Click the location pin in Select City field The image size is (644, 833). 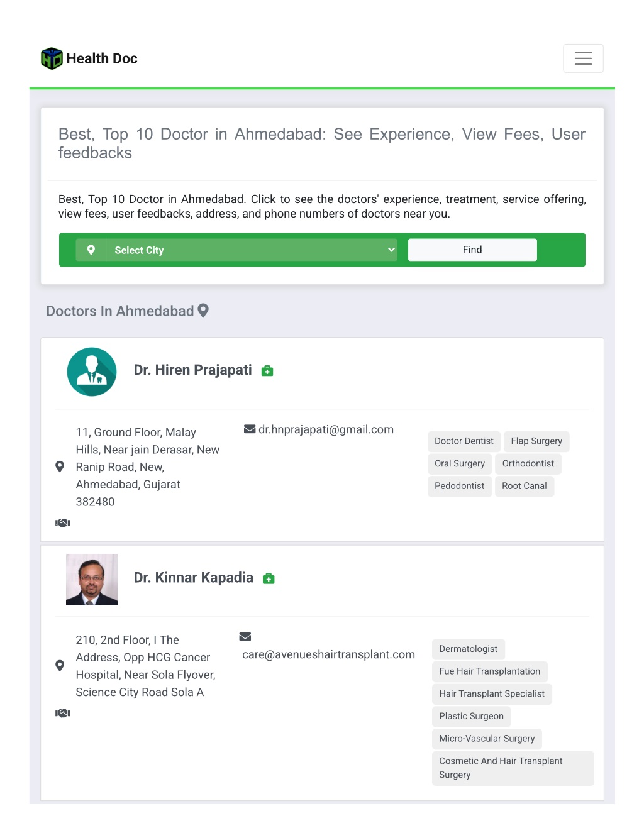[x=91, y=250]
